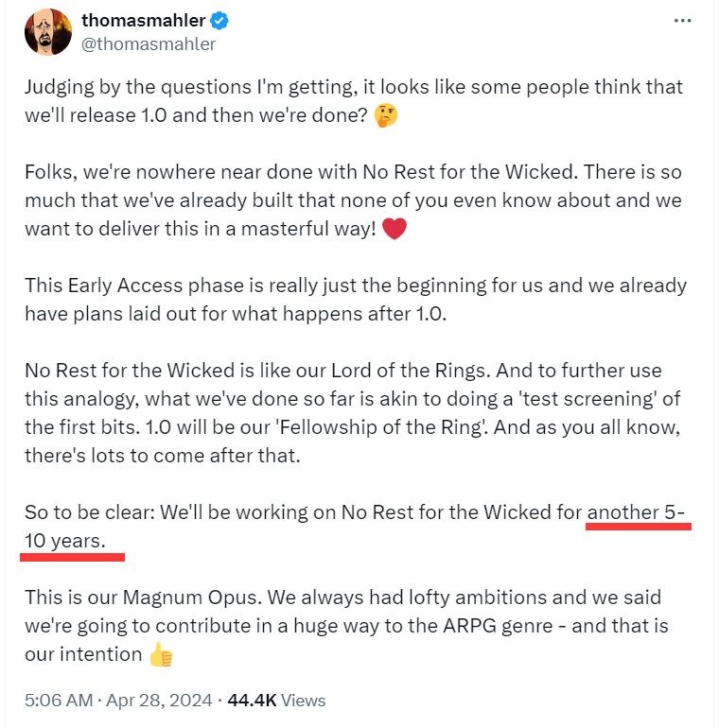The width and height of the screenshot is (719, 728).
Task: Click the red heart emoji
Action: click(394, 229)
